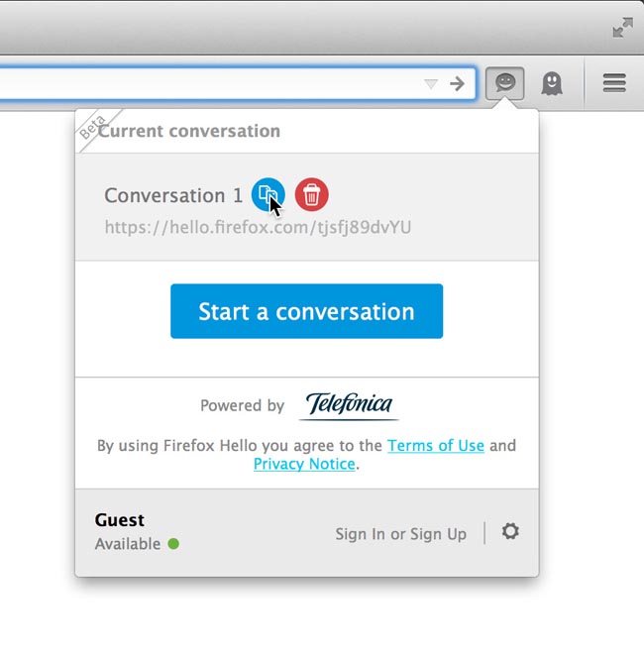The height and width of the screenshot is (654, 644).
Task: Open Hello settings gear
Action: 510,531
